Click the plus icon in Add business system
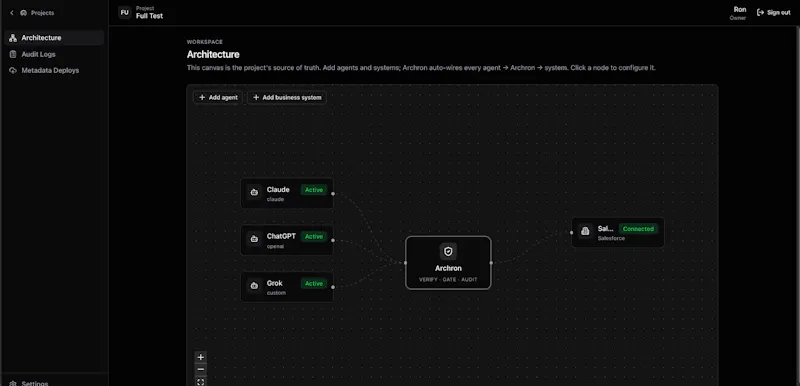The height and width of the screenshot is (386, 800). click(x=256, y=97)
